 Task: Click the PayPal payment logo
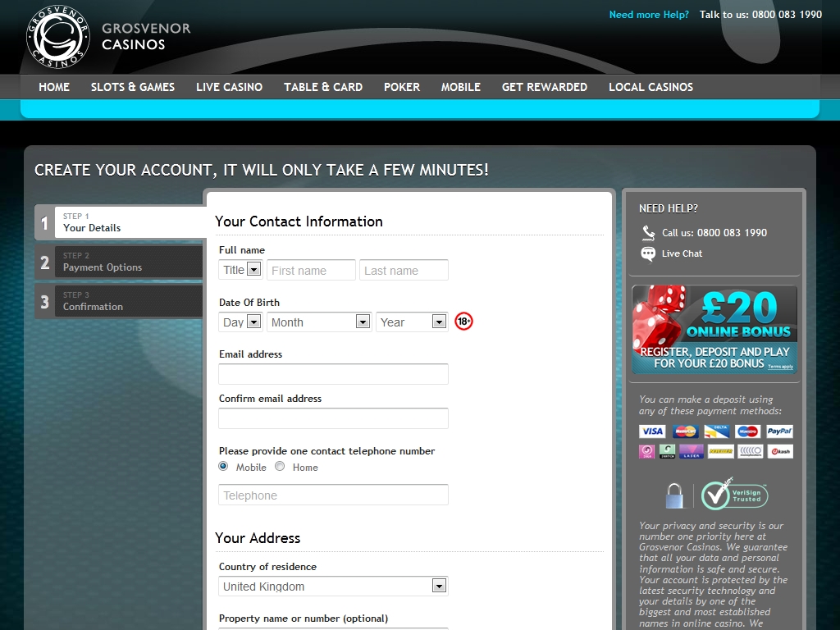coord(779,431)
